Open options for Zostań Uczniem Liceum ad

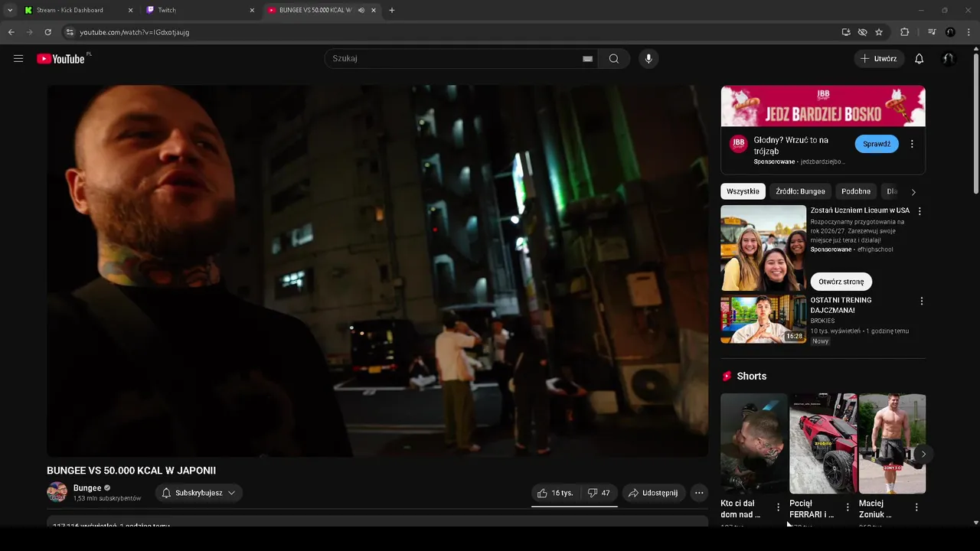tap(920, 211)
